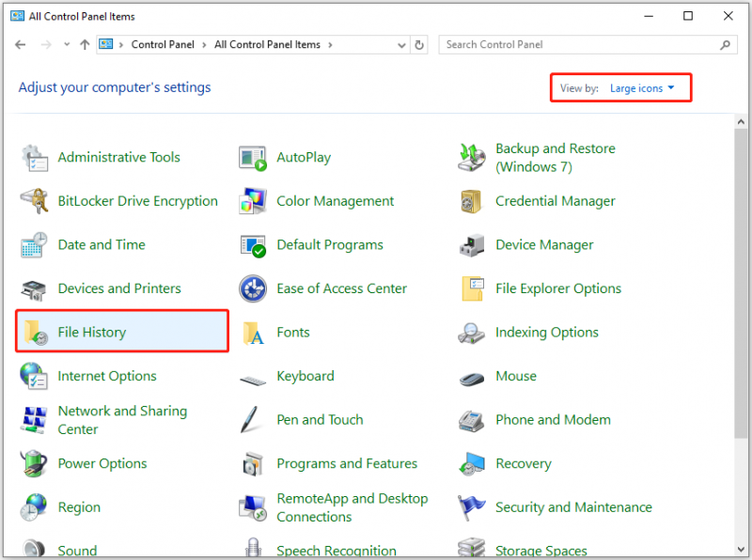The width and height of the screenshot is (752, 560).
Task: Click the refresh button beside address bar
Action: 419,44
